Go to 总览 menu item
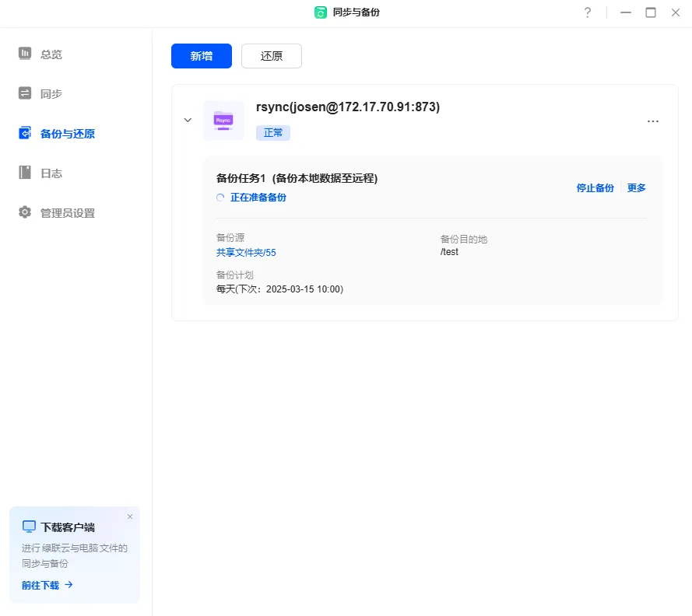 click(x=51, y=54)
